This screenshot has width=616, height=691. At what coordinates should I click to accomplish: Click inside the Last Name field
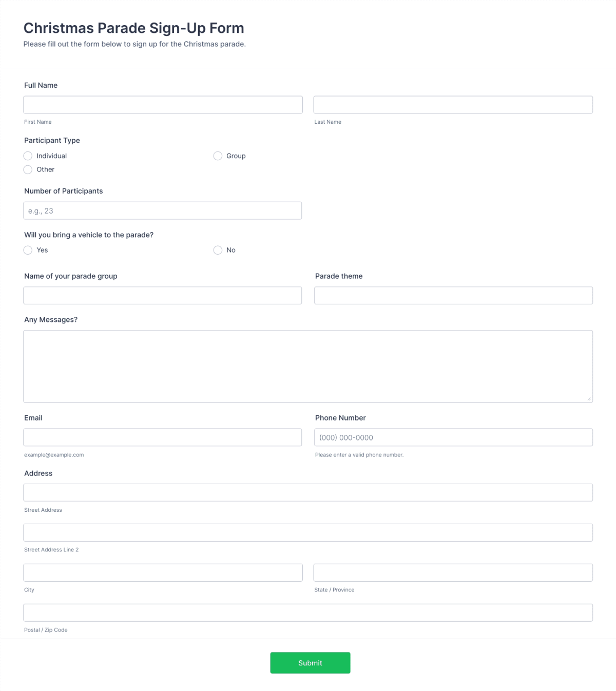click(x=453, y=104)
